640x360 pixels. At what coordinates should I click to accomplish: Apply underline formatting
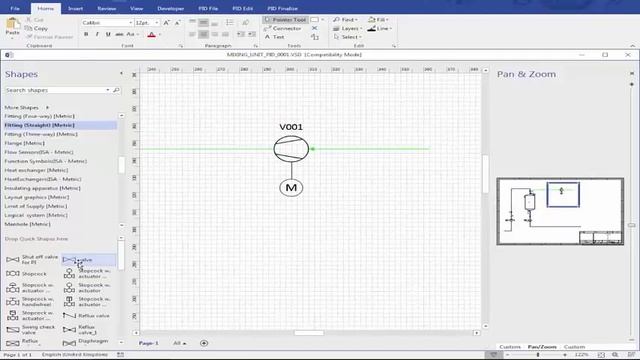tap(108, 34)
